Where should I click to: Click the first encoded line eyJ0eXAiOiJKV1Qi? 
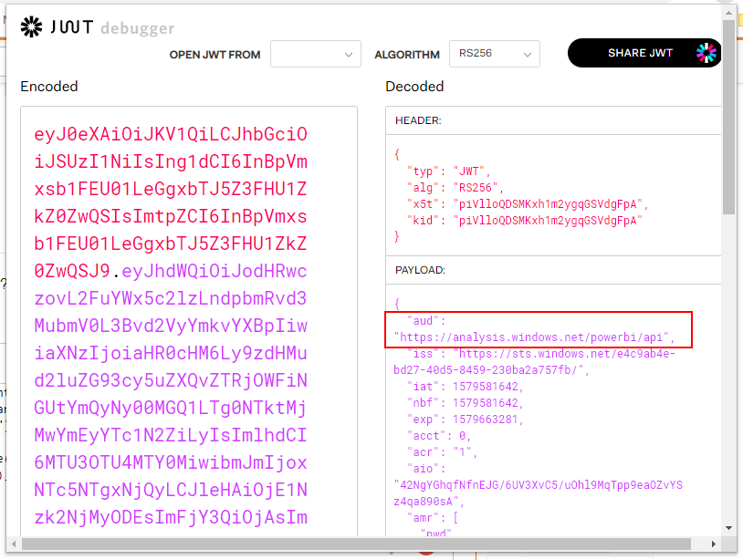pyautogui.click(x=171, y=134)
